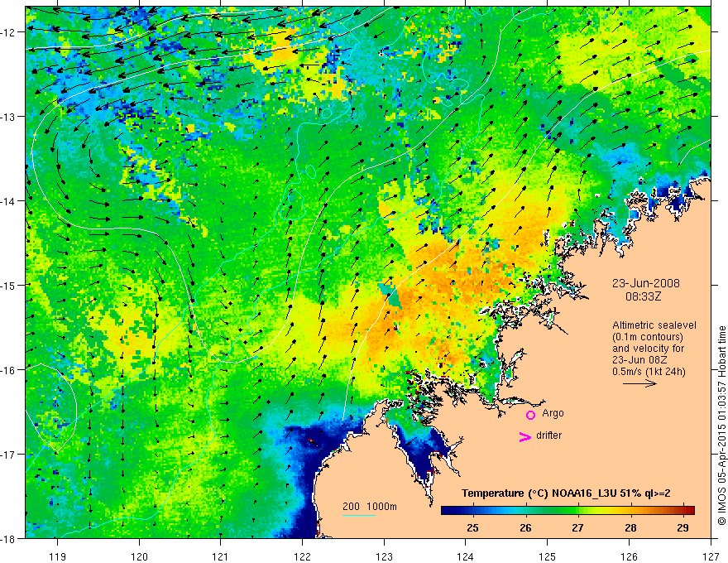This screenshot has height=563, width=728.
Task: Click the 0.5m/s velocity scale arrow
Action: pyautogui.click(x=639, y=383)
